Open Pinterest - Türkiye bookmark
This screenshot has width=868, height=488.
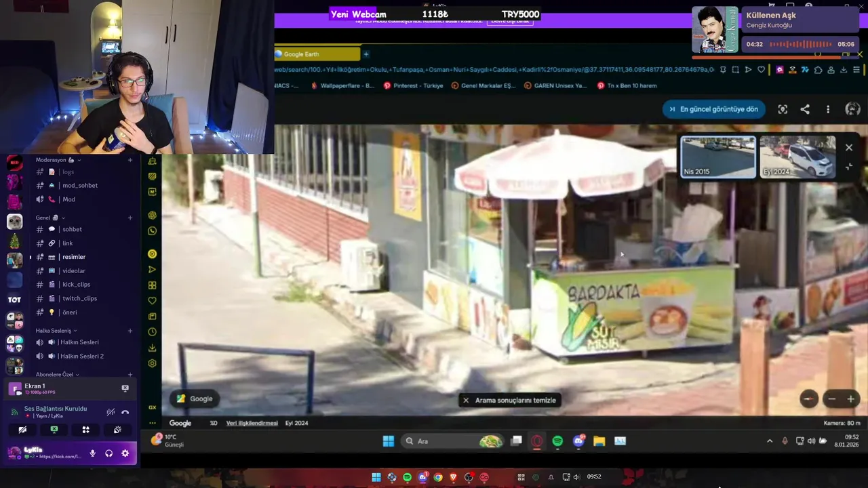(413, 86)
